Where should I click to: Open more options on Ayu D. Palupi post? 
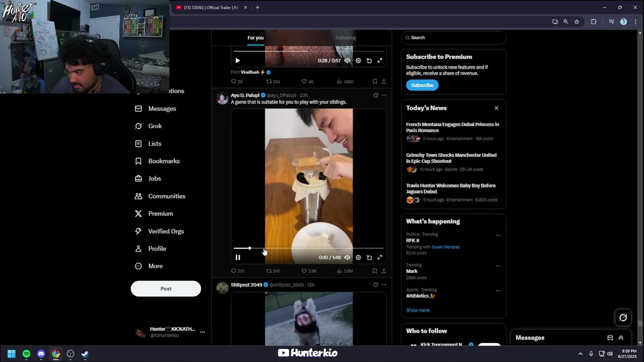click(x=384, y=95)
